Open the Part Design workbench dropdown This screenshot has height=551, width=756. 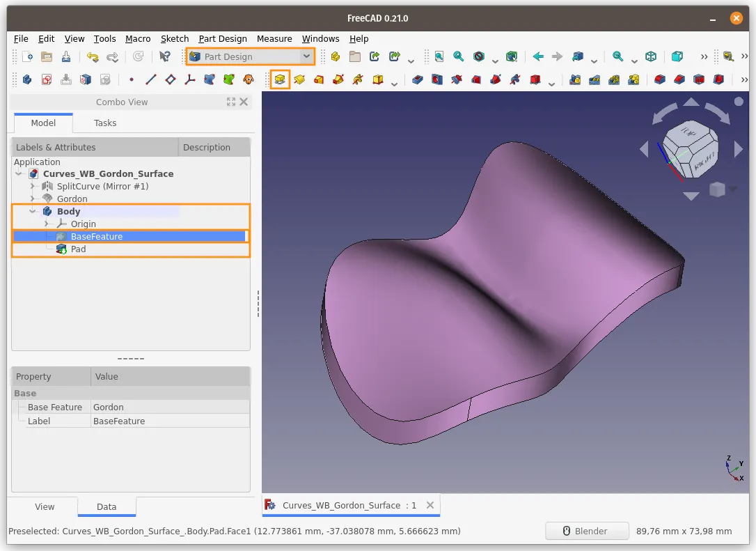coord(250,56)
